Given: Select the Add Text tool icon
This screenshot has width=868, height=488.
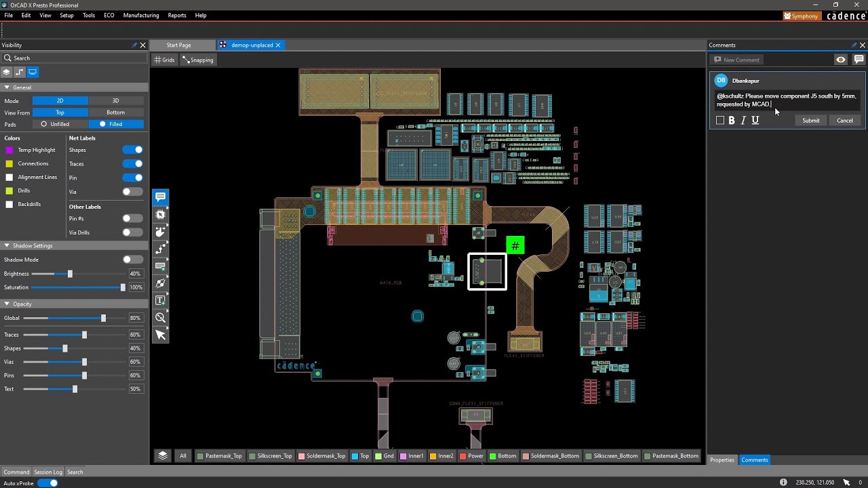Looking at the screenshot, I should [161, 300].
